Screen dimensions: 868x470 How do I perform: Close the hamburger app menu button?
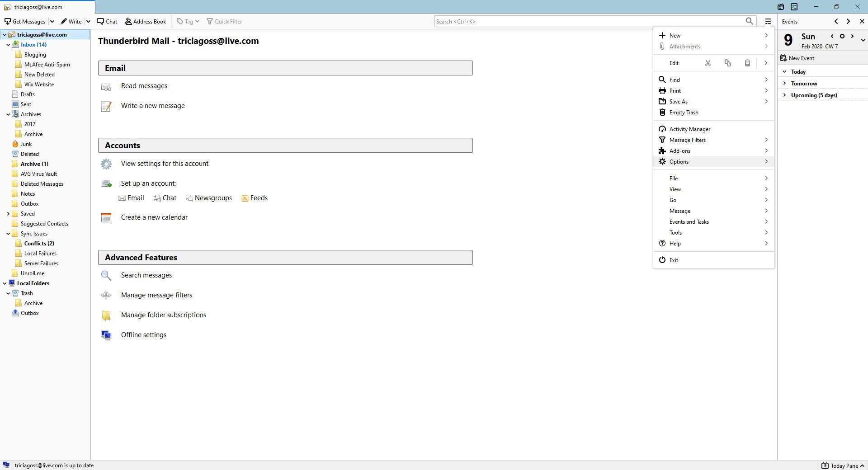768,21
